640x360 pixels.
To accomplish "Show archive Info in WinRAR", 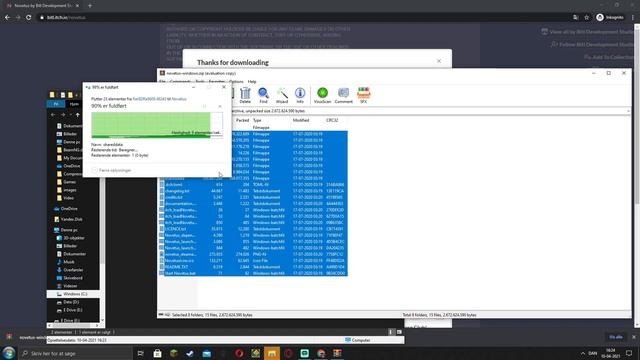I will (300, 95).
